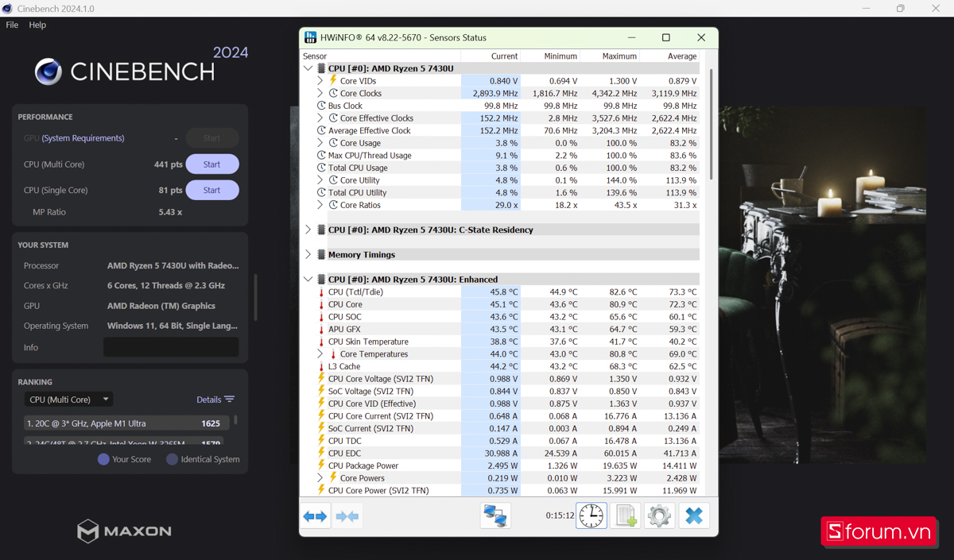Click CPU EDC lightning icon
Image resolution: width=954 pixels, height=560 pixels.
[x=321, y=453]
